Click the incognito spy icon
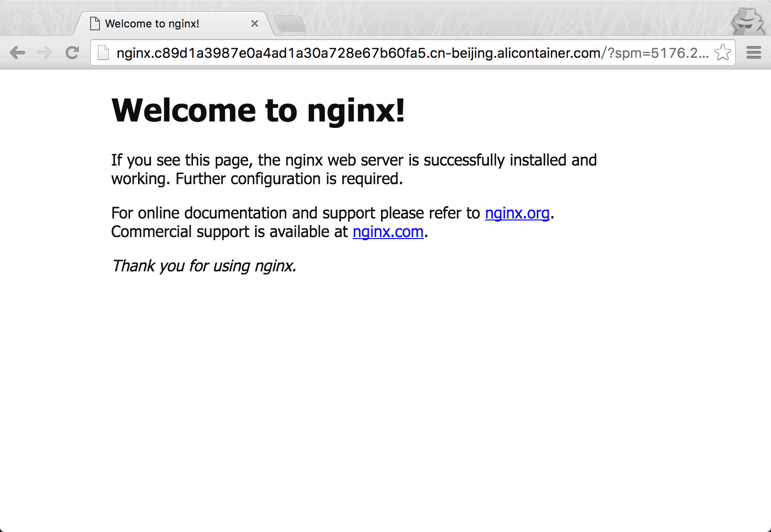 tap(747, 22)
